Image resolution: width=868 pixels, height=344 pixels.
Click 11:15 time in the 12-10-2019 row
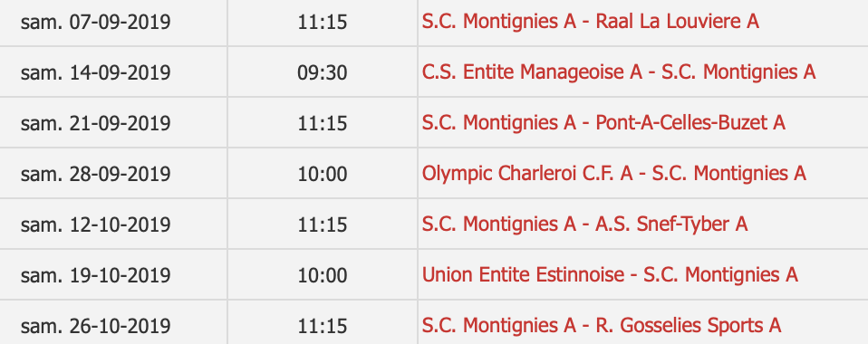click(x=323, y=225)
